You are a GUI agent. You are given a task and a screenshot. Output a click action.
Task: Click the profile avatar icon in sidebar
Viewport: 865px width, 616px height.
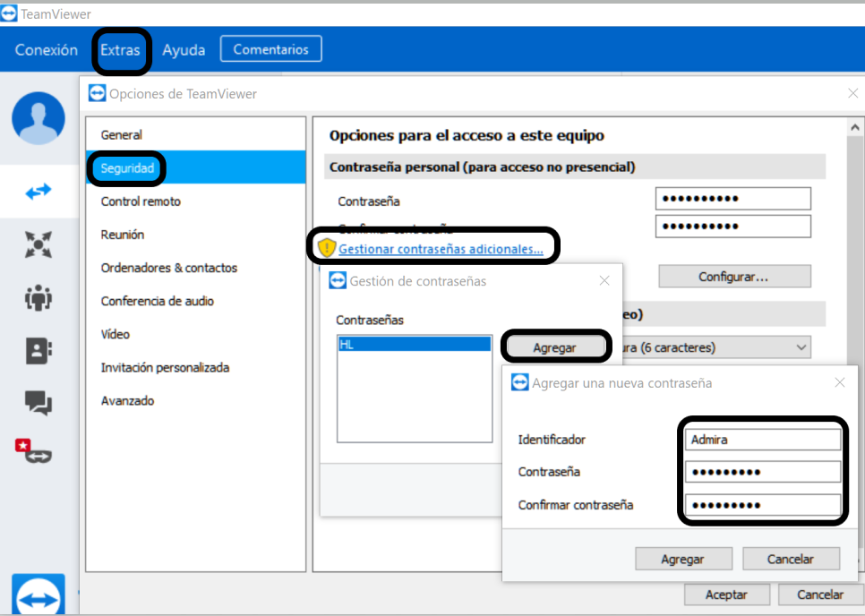tap(39, 118)
